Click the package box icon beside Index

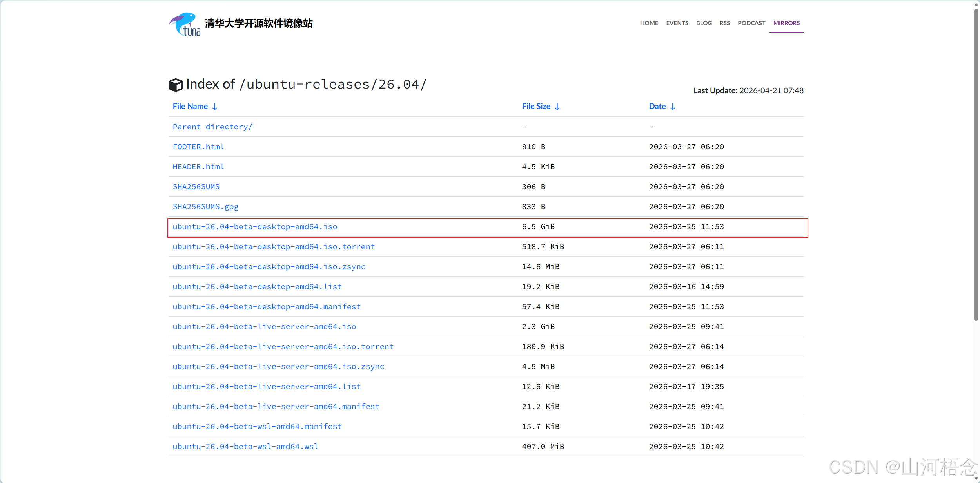[x=176, y=85]
